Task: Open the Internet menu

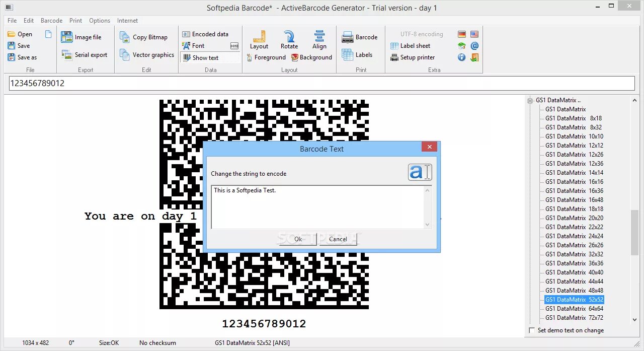Action: pos(127,21)
